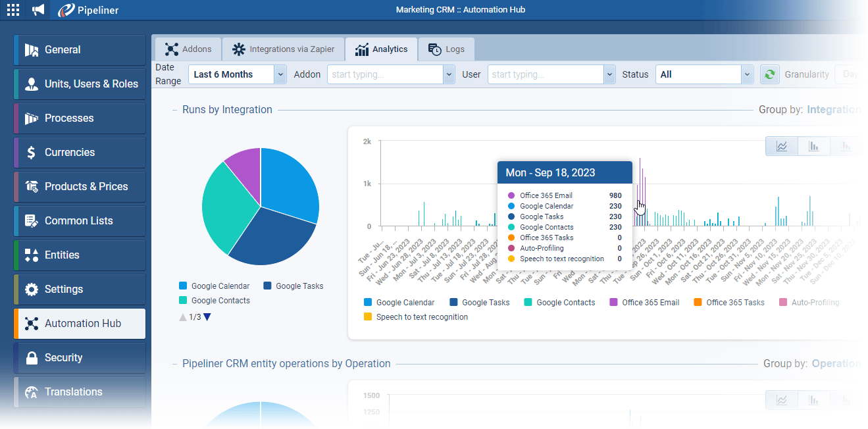Open the Status dropdown showing All
Viewport: 868px width, 429px height.
click(x=747, y=74)
